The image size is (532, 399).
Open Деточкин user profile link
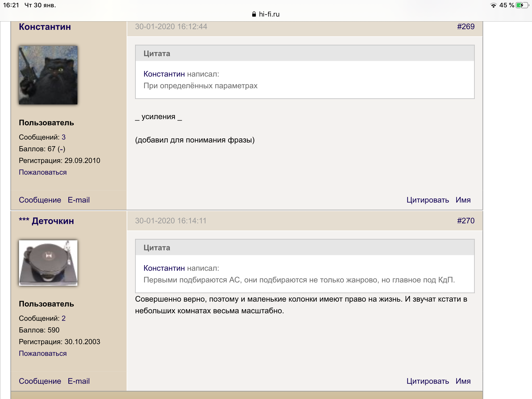[53, 221]
